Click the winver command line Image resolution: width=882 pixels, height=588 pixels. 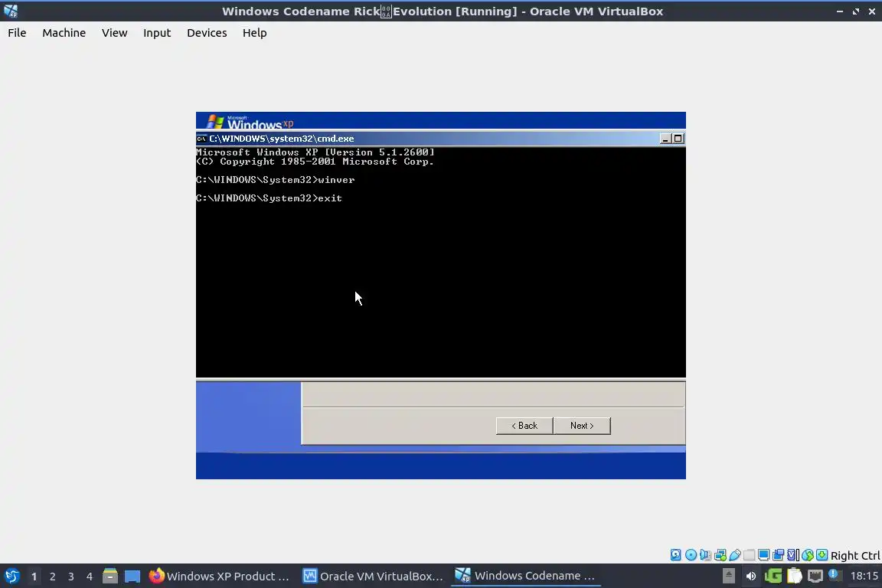click(x=275, y=180)
